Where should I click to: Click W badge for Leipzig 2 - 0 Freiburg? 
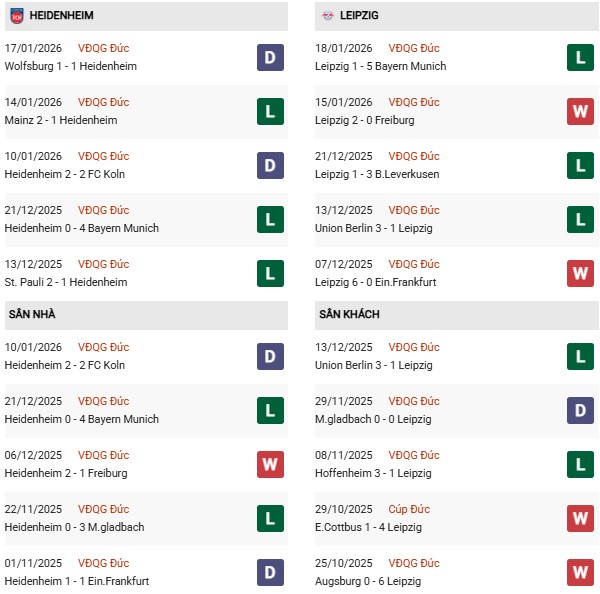(x=580, y=112)
